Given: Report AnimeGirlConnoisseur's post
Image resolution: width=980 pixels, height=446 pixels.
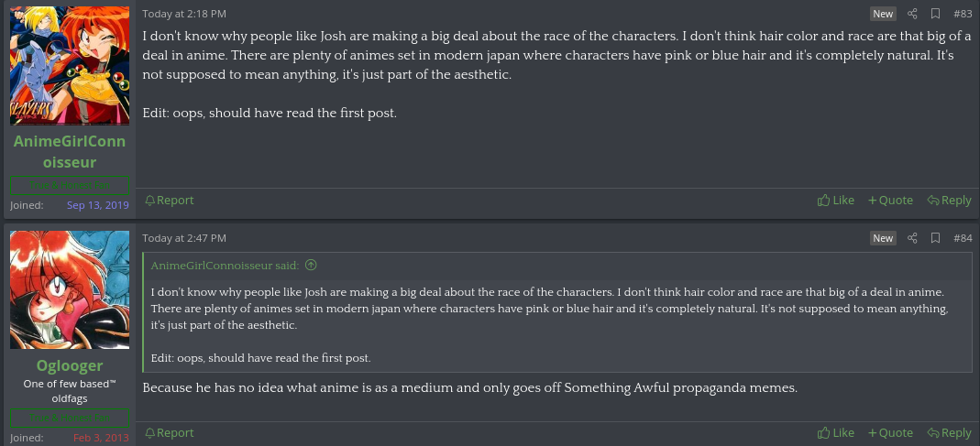Looking at the screenshot, I should (x=170, y=201).
